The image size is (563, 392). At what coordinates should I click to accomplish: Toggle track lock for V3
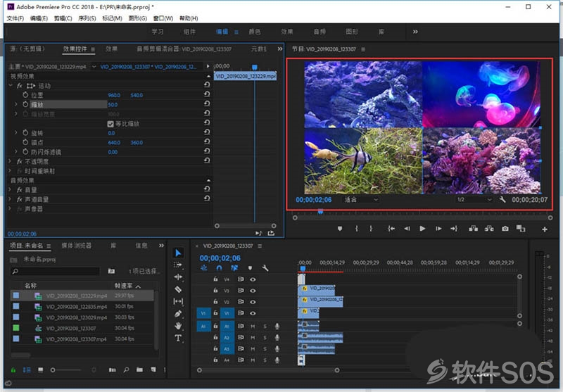click(215, 290)
